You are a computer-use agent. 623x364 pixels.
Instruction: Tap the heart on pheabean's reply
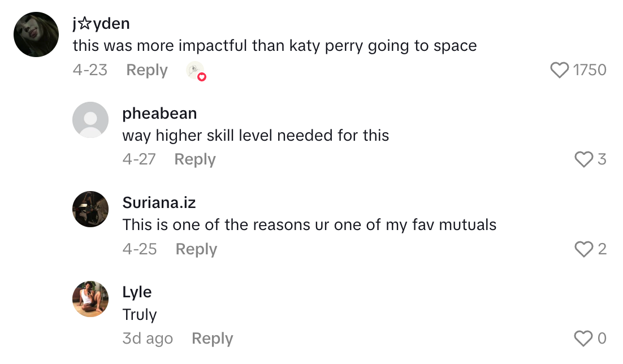coord(583,159)
